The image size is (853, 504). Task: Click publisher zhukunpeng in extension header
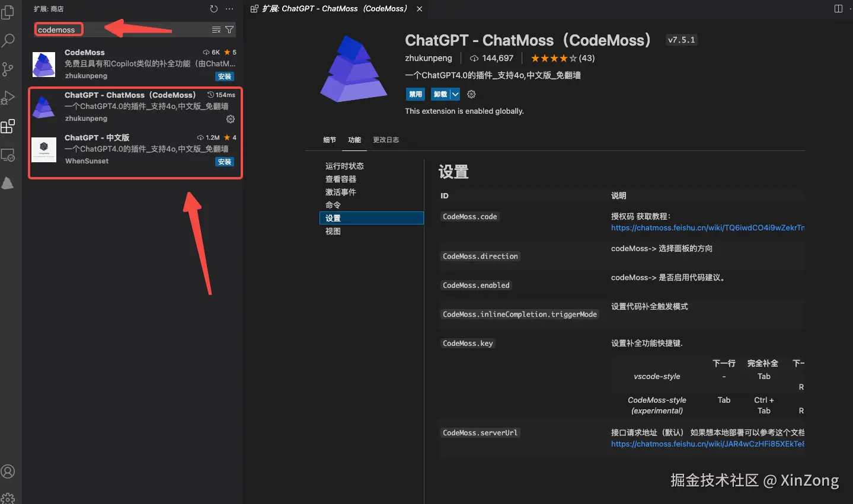pos(429,58)
